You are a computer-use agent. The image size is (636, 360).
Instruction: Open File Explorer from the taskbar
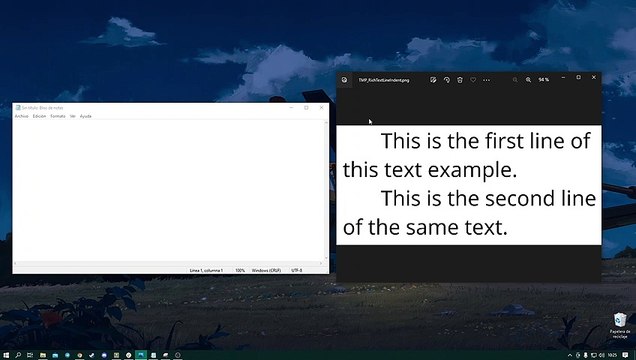click(43, 355)
